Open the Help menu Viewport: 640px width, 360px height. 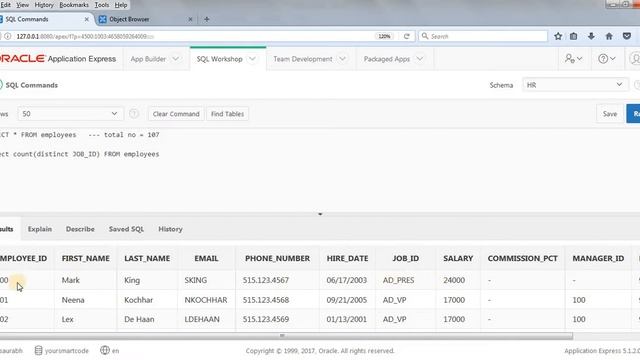(x=120, y=5)
